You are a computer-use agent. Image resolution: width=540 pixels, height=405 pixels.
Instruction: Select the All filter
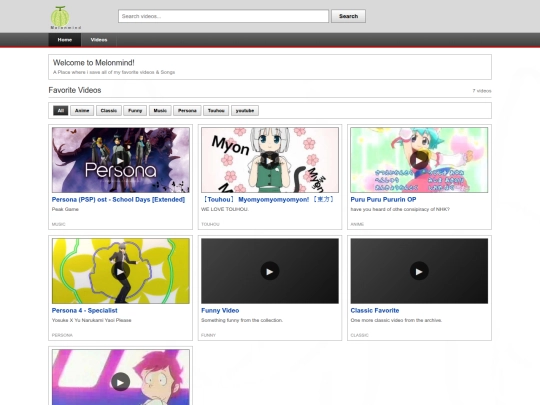(x=61, y=111)
